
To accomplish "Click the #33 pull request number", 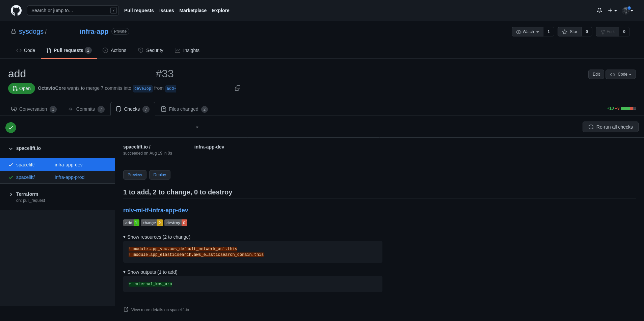I will click(x=164, y=74).
